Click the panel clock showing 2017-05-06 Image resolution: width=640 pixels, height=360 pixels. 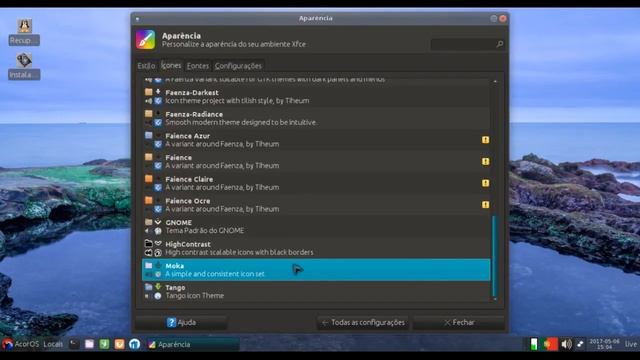[x=604, y=344]
